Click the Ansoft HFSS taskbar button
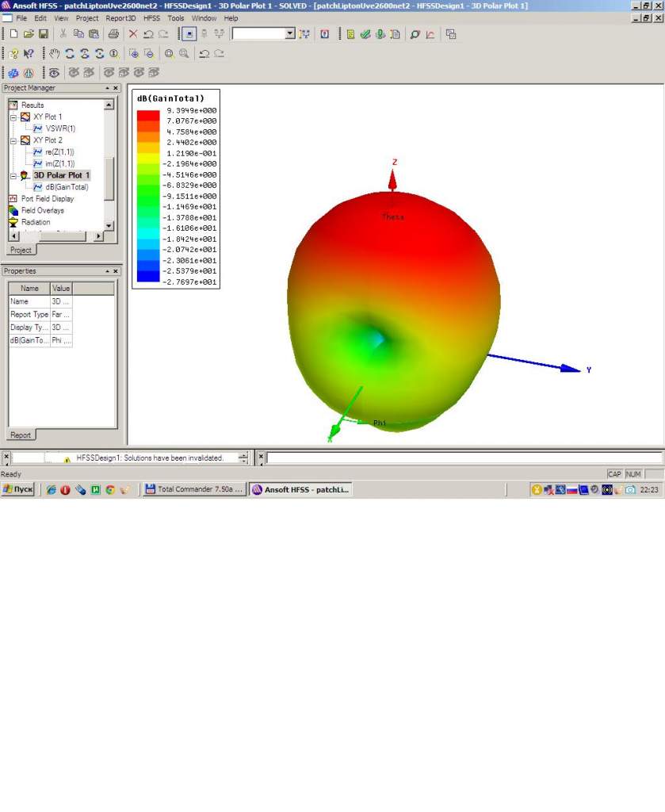Viewport: 665px width, 812px height. click(300, 489)
